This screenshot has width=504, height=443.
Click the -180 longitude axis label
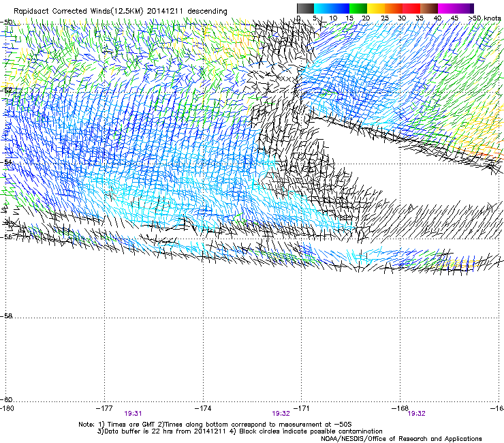pyautogui.click(x=7, y=408)
